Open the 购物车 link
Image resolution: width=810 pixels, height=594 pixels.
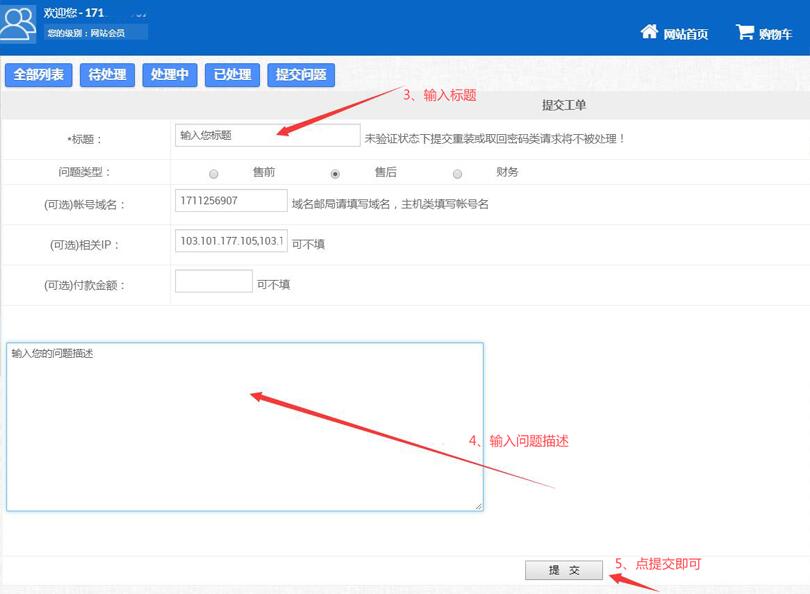pyautogui.click(x=775, y=34)
